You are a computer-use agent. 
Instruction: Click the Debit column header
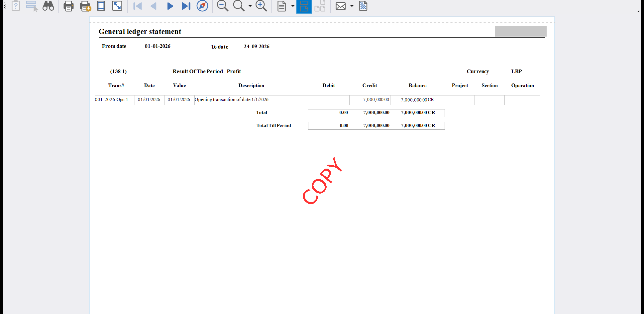coord(329,85)
